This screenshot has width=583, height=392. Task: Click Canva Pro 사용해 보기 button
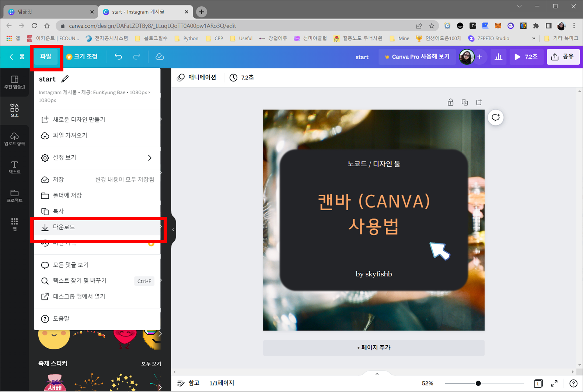coord(417,57)
